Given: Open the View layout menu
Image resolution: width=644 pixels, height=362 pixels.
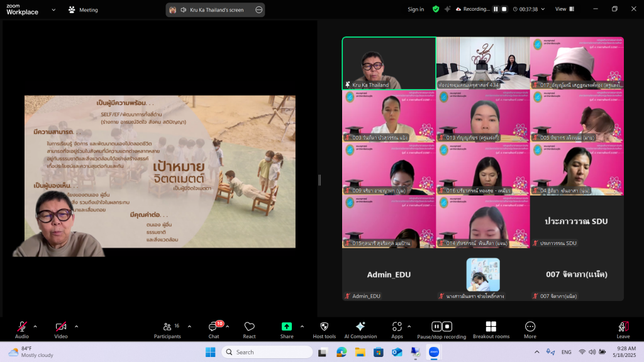Looking at the screenshot, I should point(564,9).
